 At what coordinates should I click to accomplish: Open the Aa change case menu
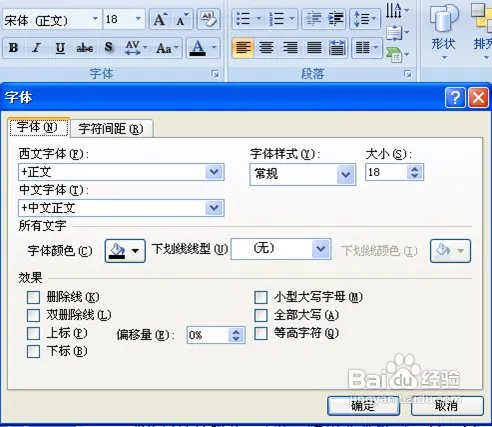click(167, 48)
